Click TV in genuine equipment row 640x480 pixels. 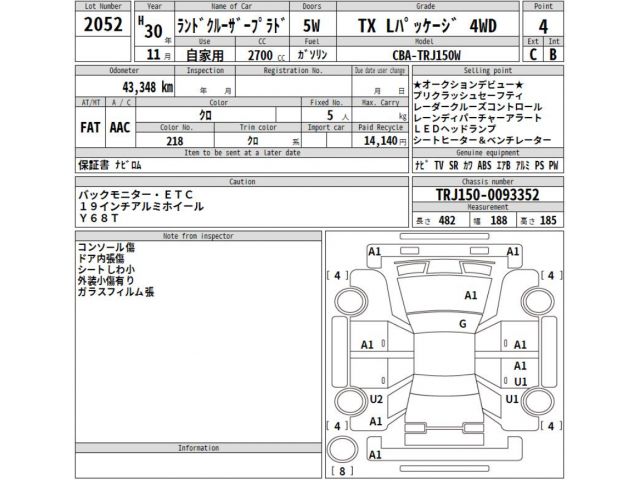click(x=439, y=165)
